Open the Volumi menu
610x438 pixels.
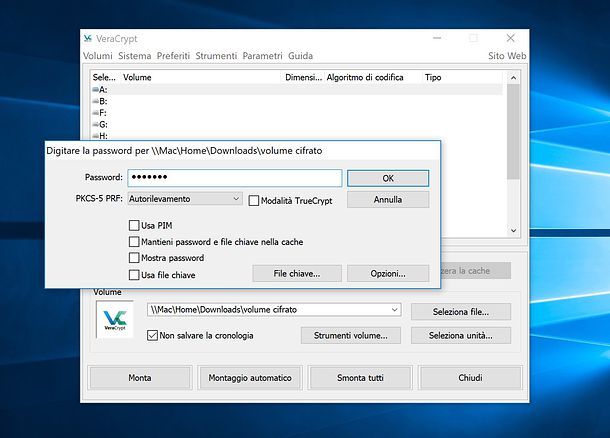coord(98,56)
